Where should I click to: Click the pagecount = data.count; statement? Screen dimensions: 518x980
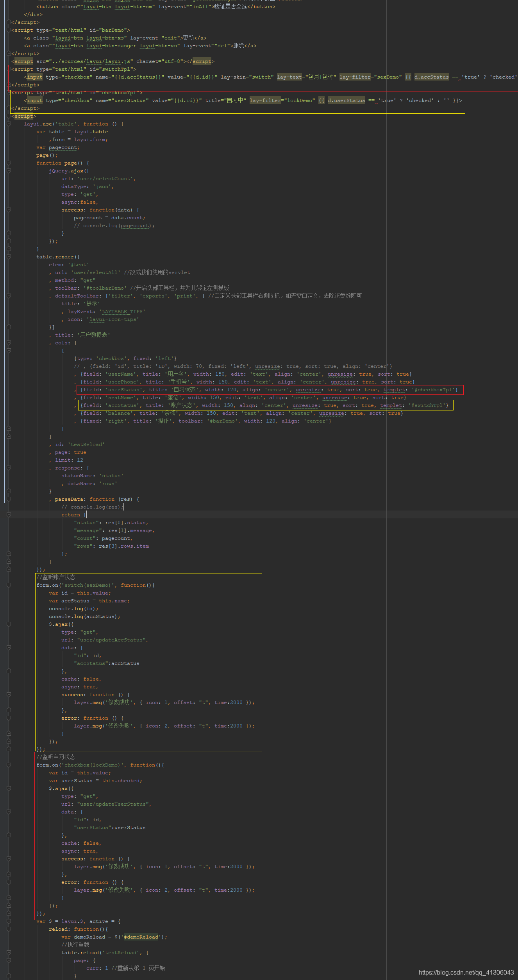click(109, 218)
